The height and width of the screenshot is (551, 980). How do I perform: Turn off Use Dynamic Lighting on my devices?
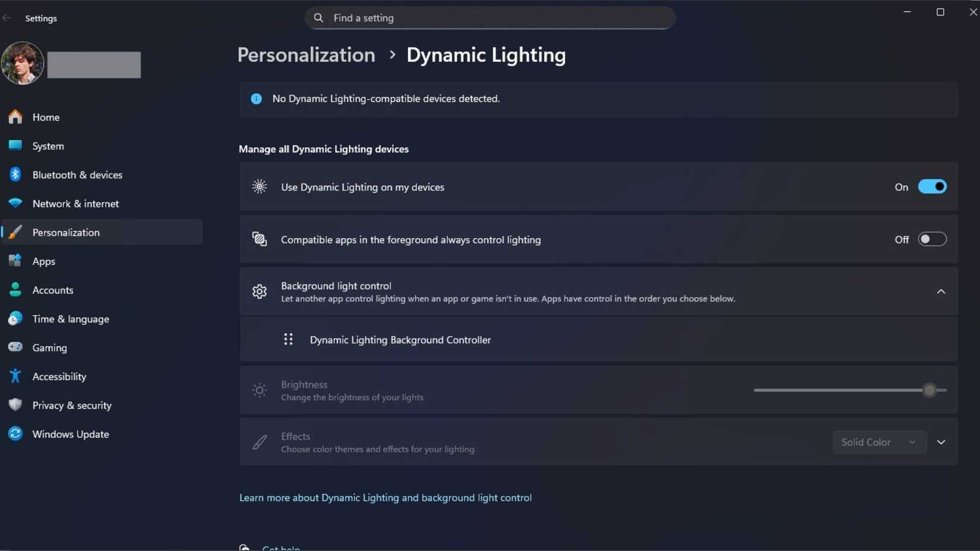[x=932, y=186]
